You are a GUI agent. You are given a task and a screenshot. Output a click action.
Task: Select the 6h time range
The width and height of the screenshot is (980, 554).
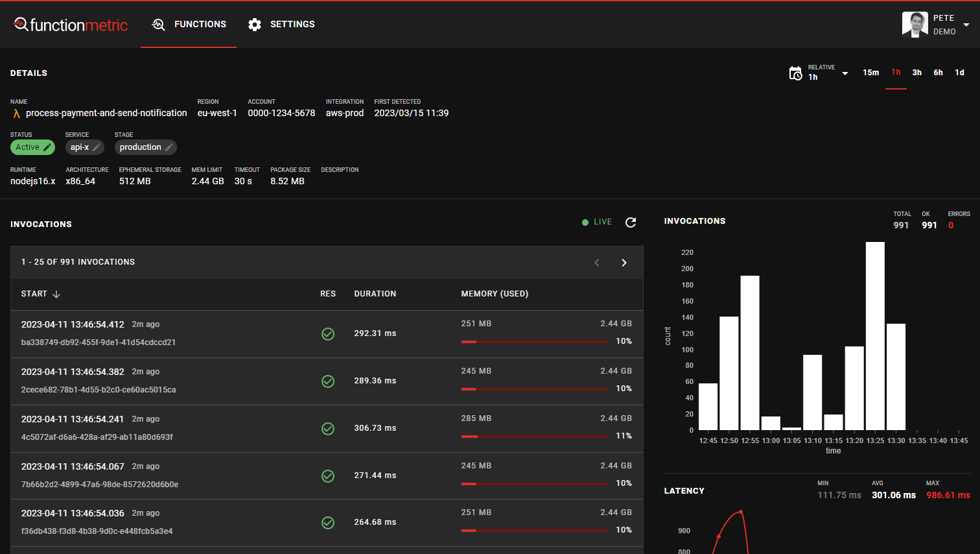pos(938,73)
